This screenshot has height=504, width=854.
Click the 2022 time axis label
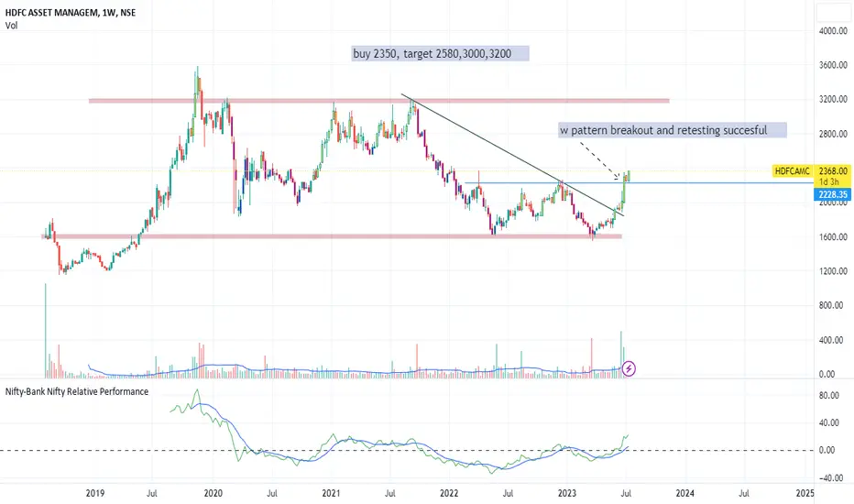coord(449,493)
